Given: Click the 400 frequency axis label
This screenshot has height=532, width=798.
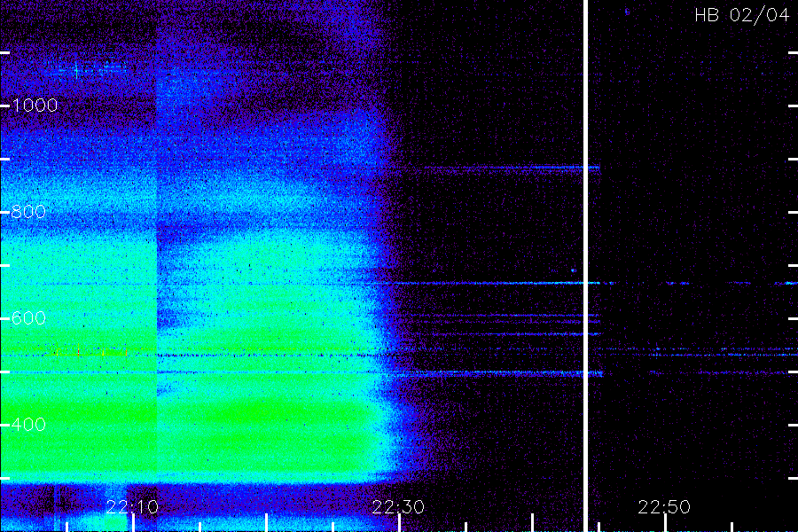Looking at the screenshot, I should click(28, 424).
